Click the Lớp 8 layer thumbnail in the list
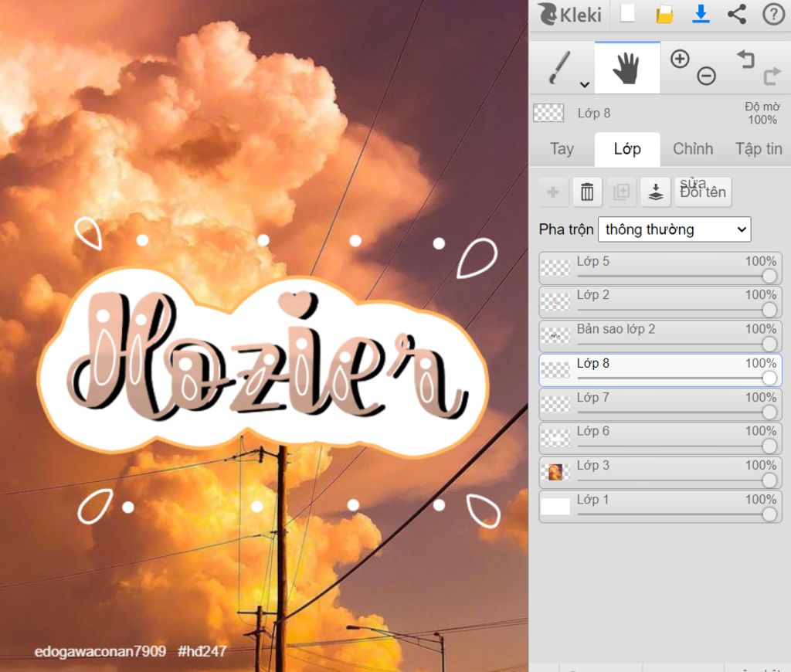Screen dimensions: 791x672 pos(555,370)
